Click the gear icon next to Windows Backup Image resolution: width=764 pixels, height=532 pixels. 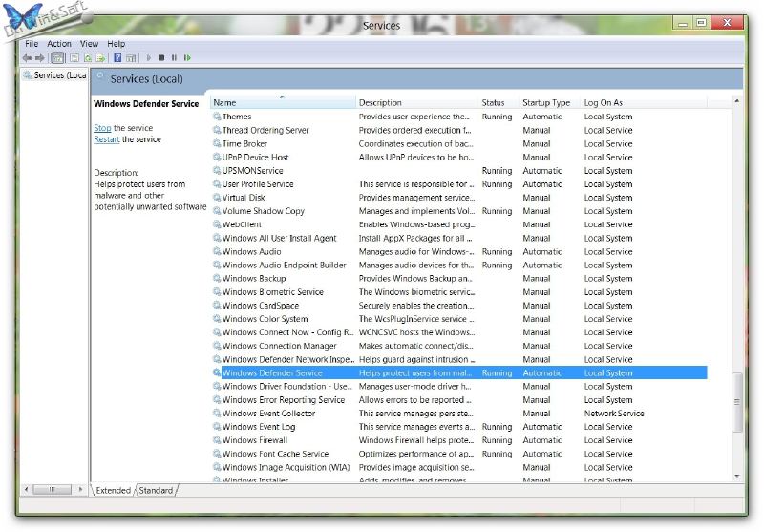tap(217, 279)
